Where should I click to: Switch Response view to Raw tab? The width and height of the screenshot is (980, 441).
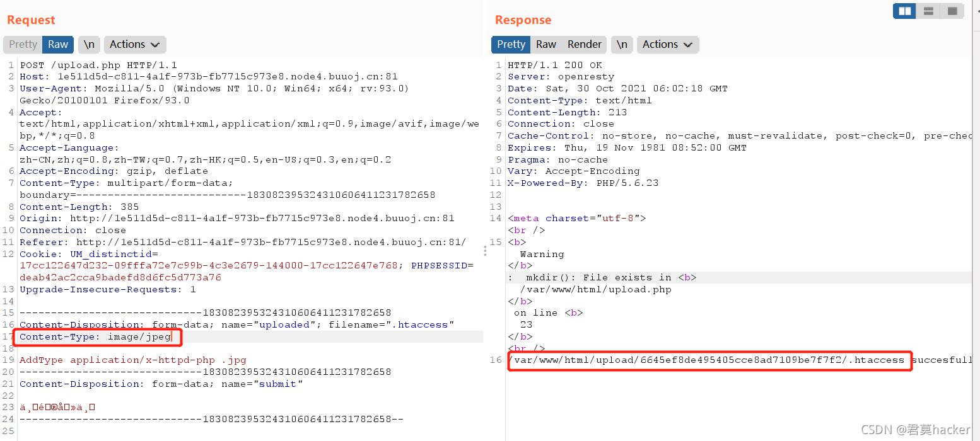[x=546, y=44]
